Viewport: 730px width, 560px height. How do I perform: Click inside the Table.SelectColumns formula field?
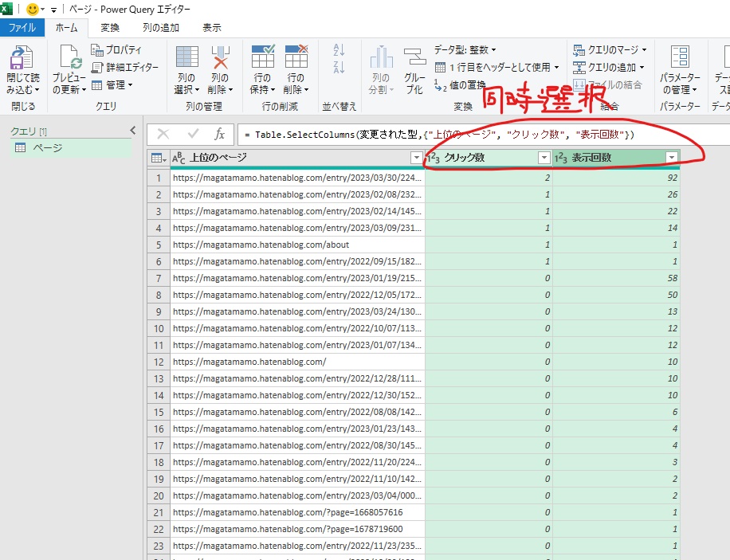[483, 135]
